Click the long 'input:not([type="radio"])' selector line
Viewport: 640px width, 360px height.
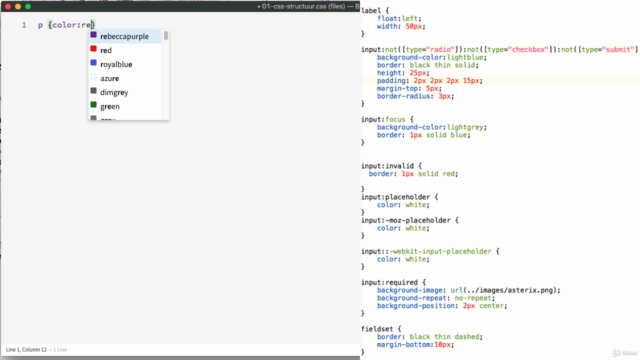(x=500, y=49)
